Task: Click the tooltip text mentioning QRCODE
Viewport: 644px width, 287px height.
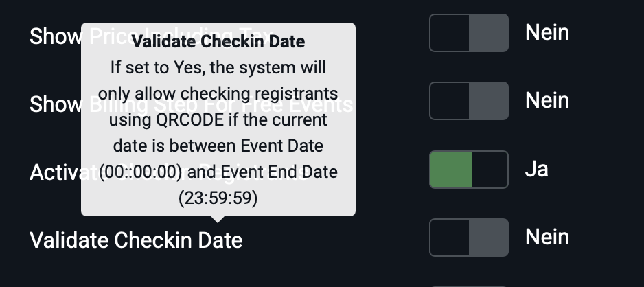Action: pos(218,120)
